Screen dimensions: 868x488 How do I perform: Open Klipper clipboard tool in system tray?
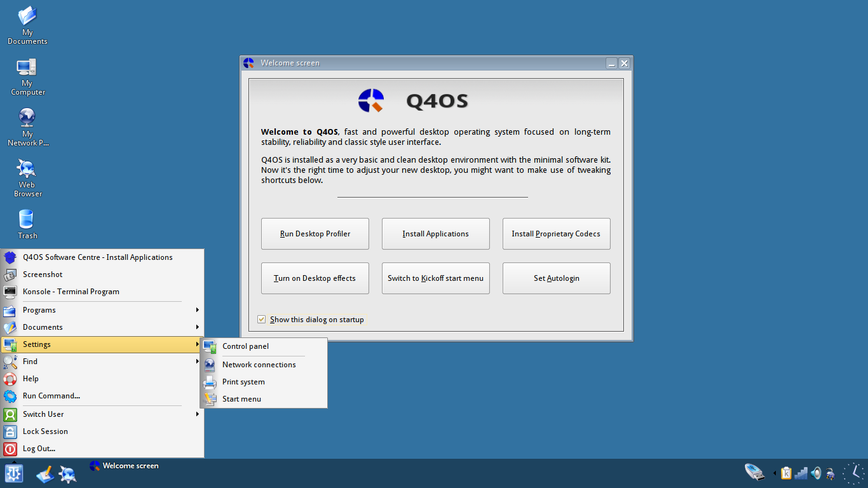(x=786, y=473)
